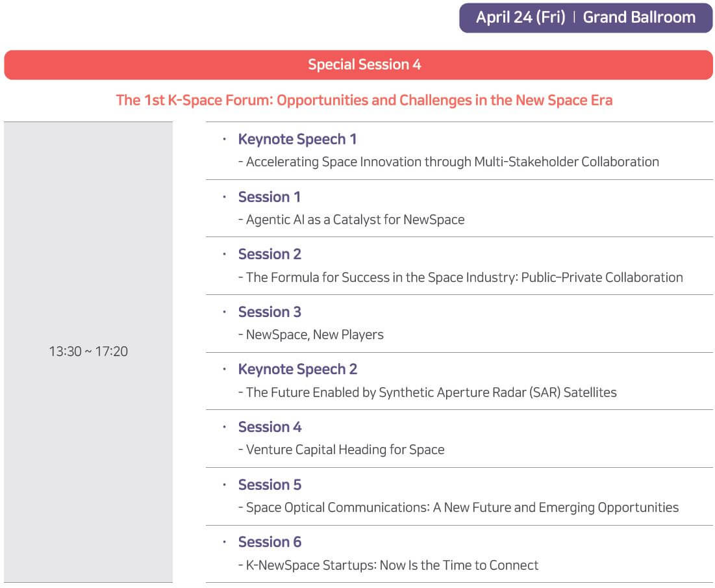This screenshot has height=588, width=715.
Task: Open the Session 1 heading
Action: tap(270, 197)
